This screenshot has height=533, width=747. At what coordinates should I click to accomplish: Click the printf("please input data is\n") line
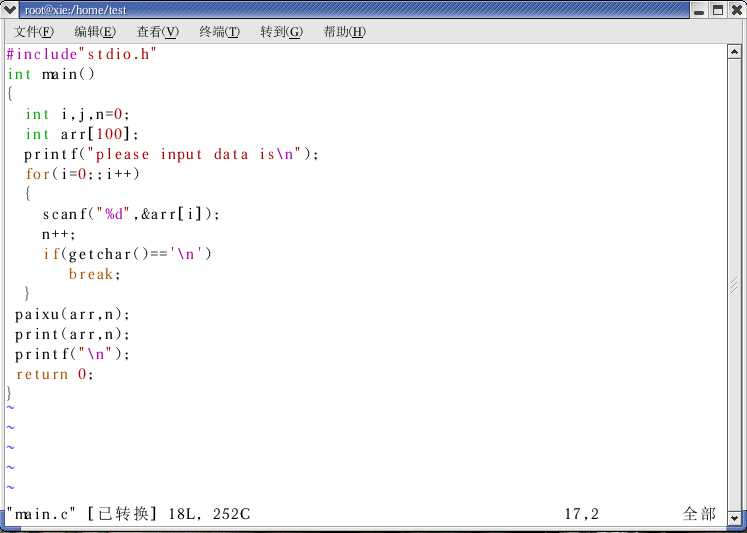click(171, 155)
